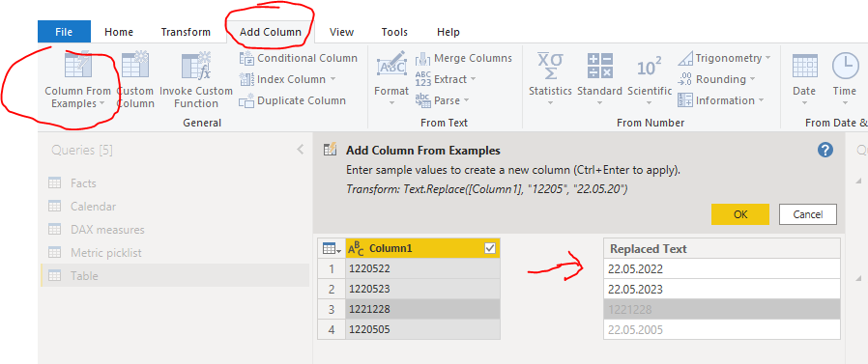This screenshot has width=868, height=364.
Task: Click the Date icon
Action: pyautogui.click(x=804, y=66)
